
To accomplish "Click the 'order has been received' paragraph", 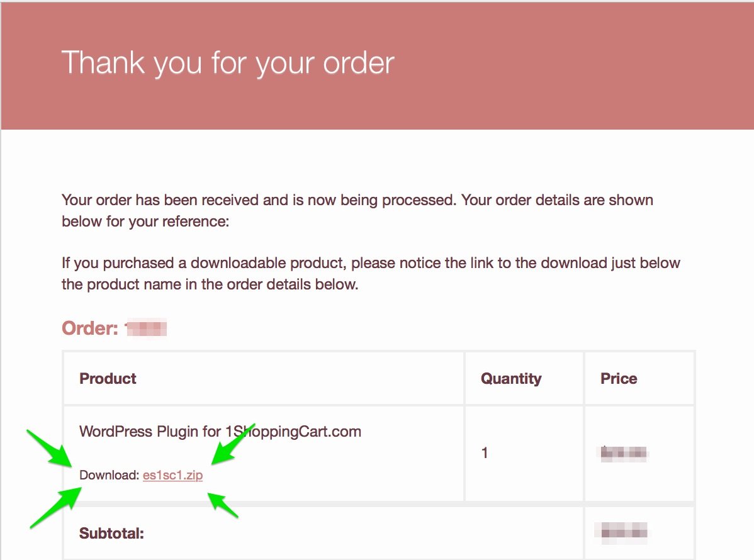I will 357,211.
